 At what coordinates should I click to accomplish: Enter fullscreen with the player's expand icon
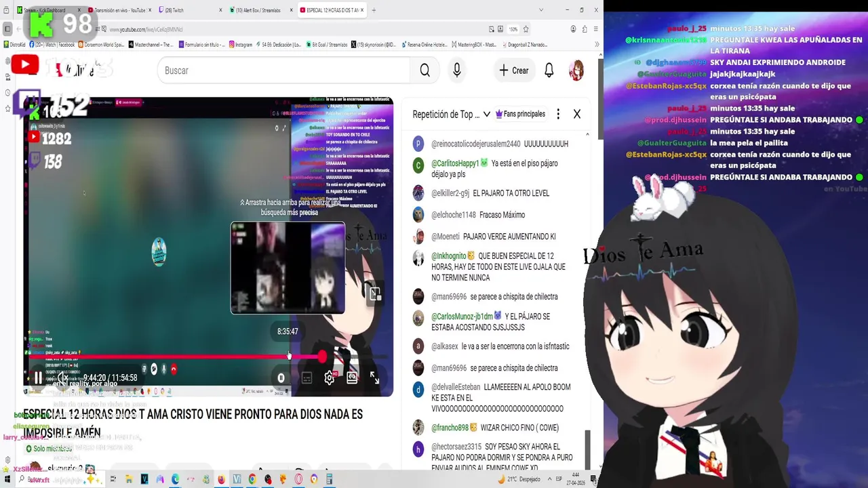[374, 378]
